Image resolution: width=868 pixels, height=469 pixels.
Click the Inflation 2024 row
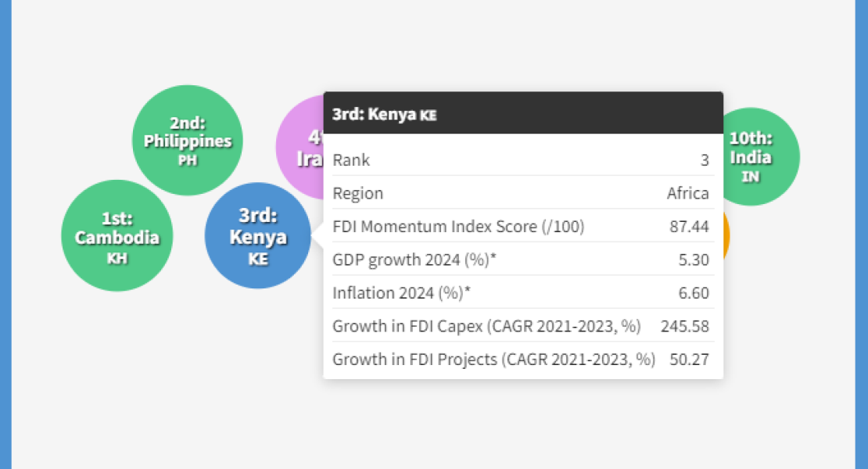523,292
